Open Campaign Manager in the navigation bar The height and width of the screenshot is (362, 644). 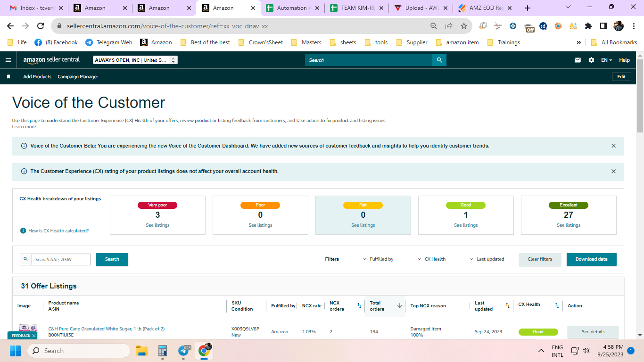pyautogui.click(x=78, y=77)
